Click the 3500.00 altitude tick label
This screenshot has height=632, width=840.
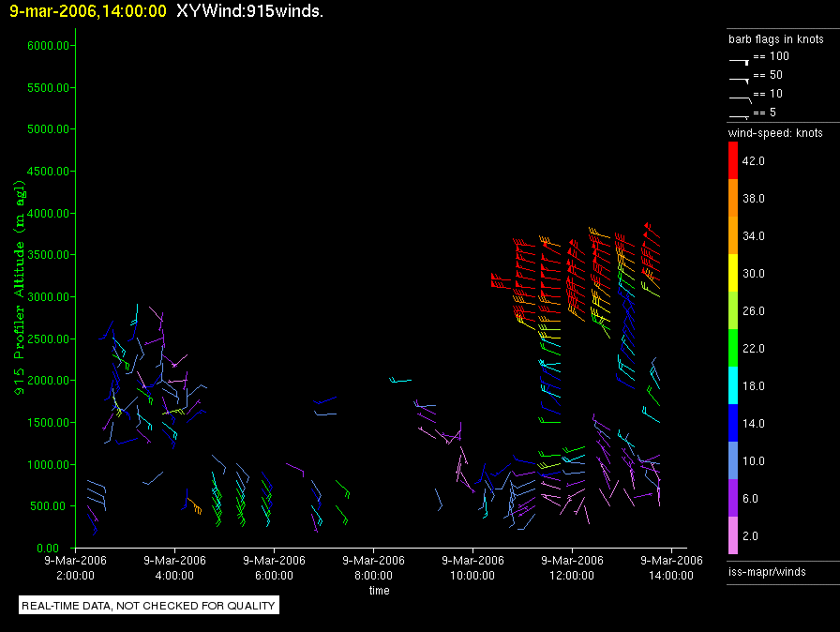click(49, 255)
